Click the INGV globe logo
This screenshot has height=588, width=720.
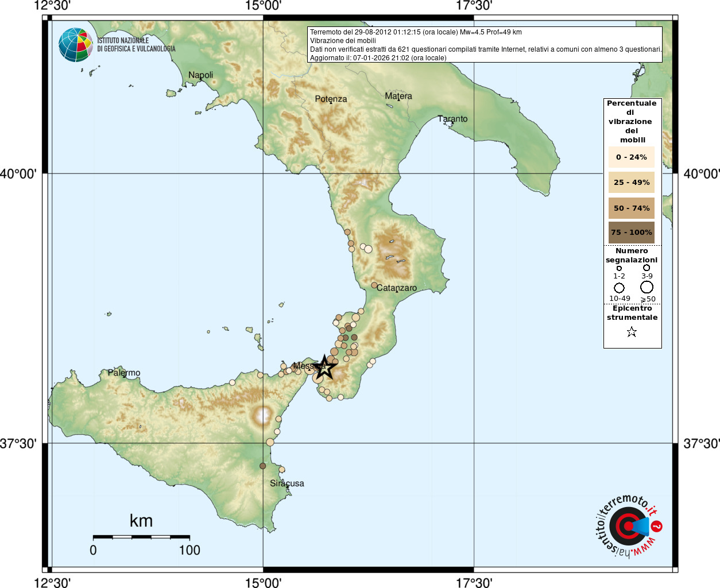pyautogui.click(x=76, y=45)
